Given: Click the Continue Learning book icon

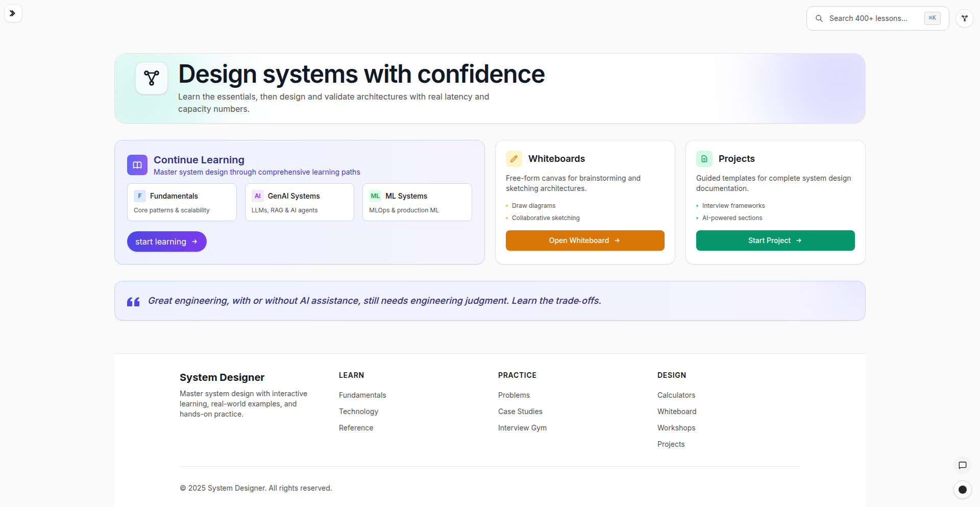Looking at the screenshot, I should click(x=137, y=165).
